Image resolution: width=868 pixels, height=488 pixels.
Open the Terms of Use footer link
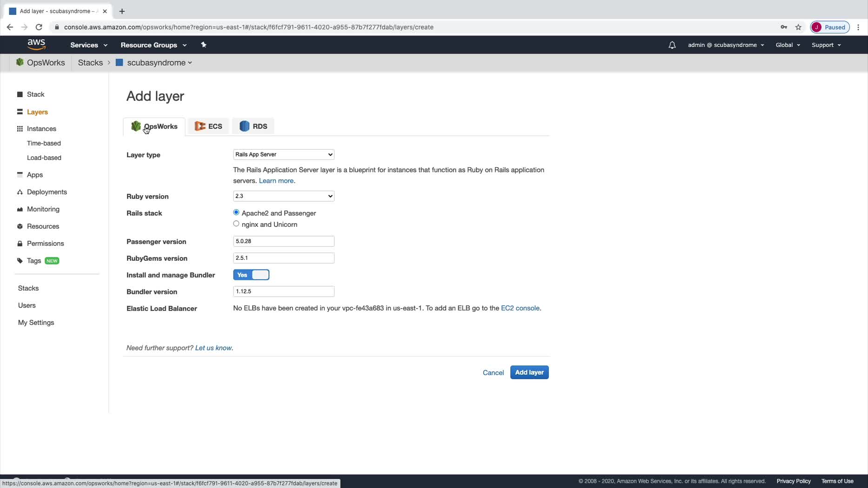tap(837, 481)
